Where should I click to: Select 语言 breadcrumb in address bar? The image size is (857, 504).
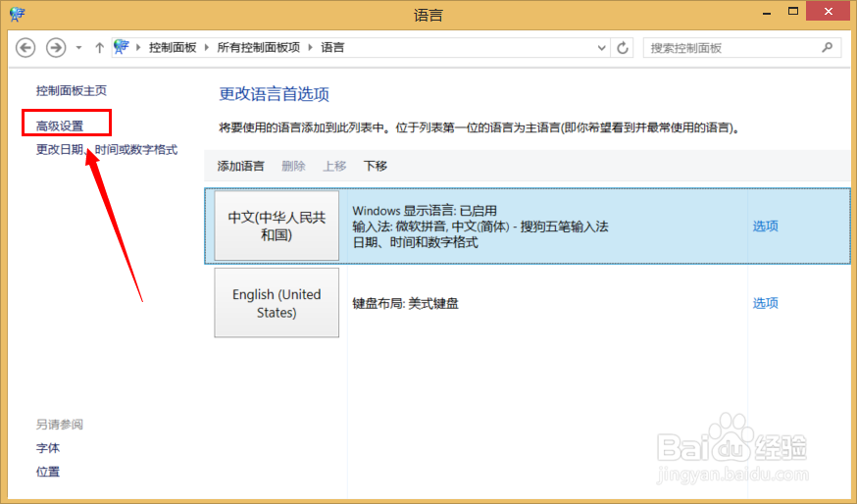coord(332,48)
